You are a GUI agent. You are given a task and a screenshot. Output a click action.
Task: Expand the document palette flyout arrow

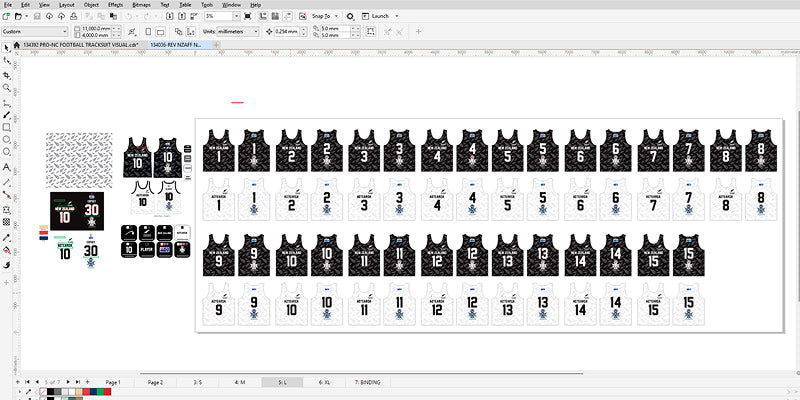[19, 392]
